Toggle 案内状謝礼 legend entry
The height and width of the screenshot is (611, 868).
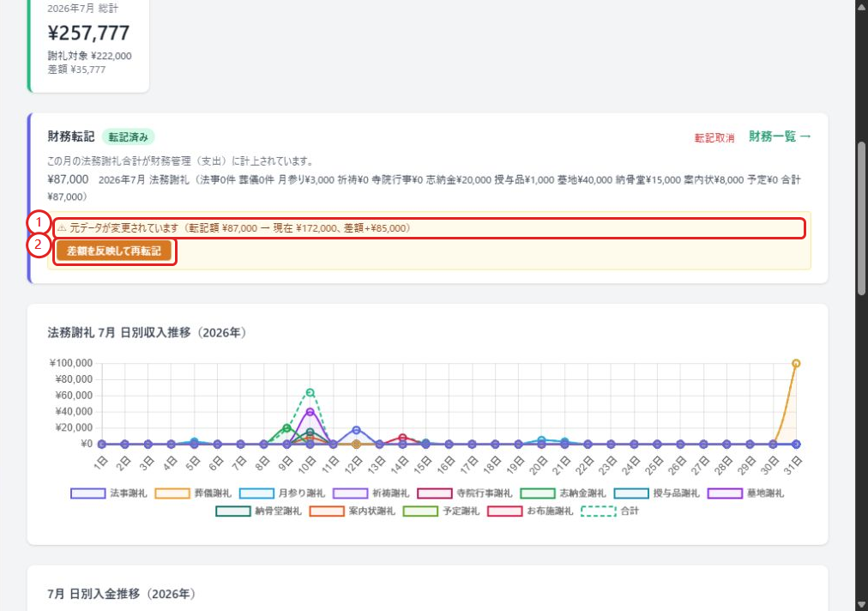point(353,511)
